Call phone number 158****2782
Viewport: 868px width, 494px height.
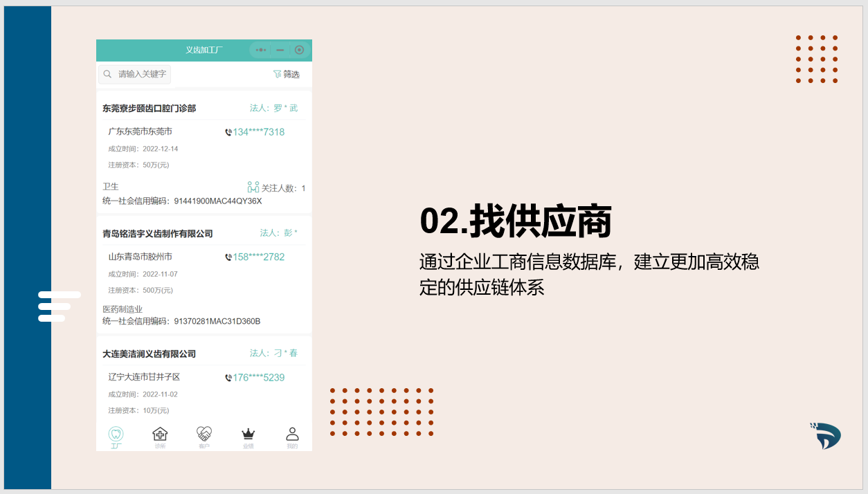[x=258, y=257]
